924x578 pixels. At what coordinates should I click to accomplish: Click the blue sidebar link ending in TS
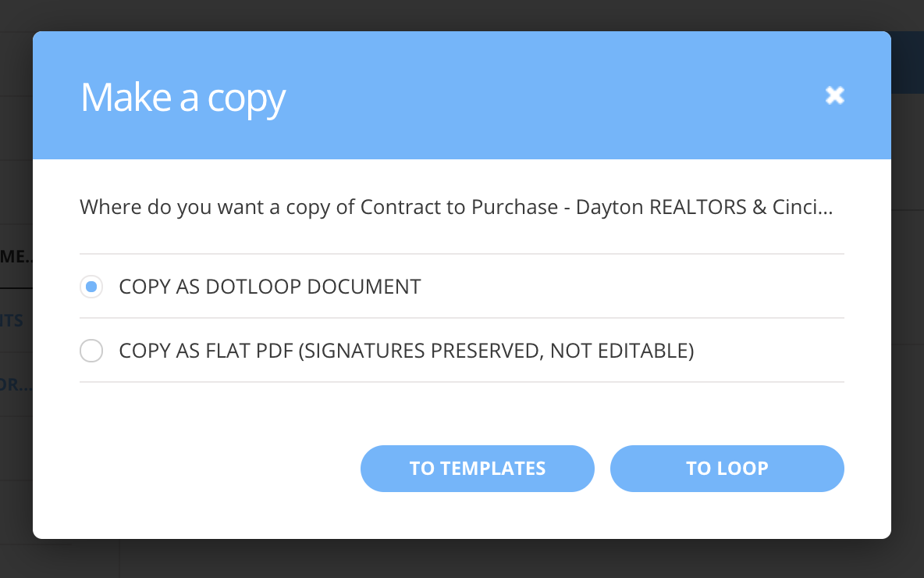(x=11, y=320)
